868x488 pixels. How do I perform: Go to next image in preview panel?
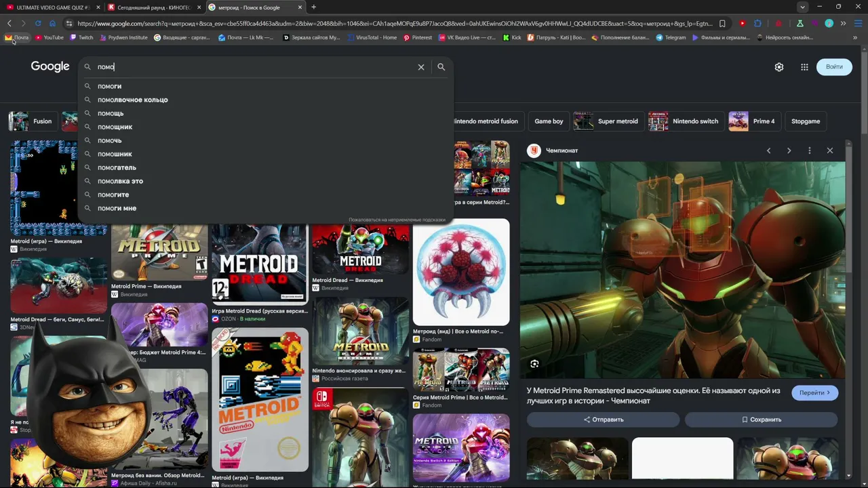click(789, 150)
